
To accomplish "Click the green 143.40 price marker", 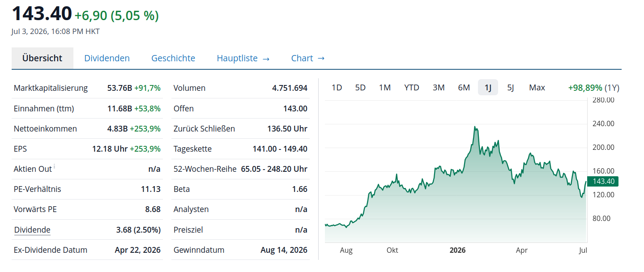I will point(602,181).
